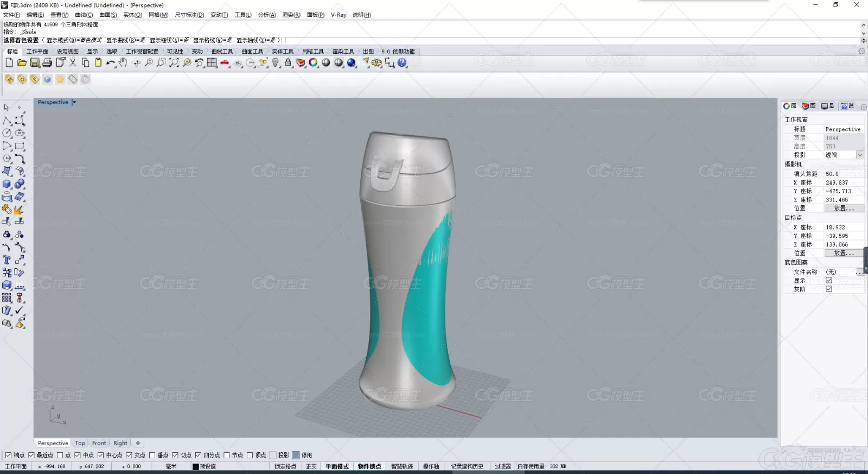
Task: Toggle the 显示 show checkbox under 底色图案
Action: (x=828, y=281)
